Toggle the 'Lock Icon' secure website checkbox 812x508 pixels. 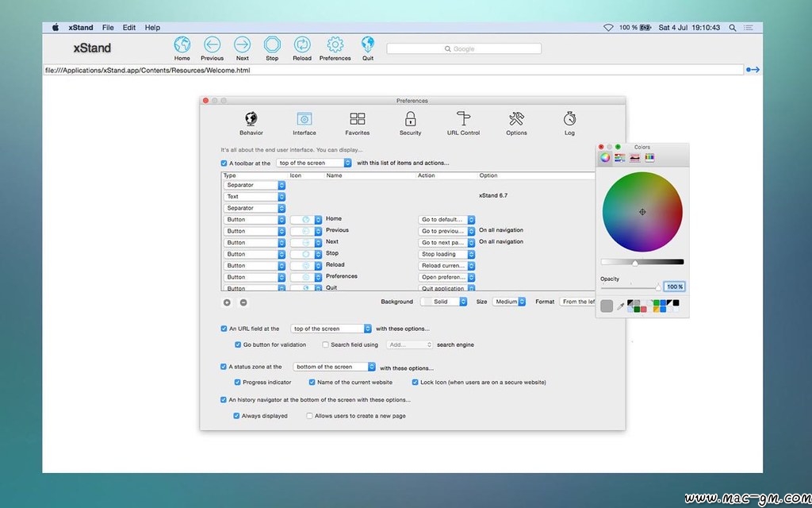coord(415,383)
